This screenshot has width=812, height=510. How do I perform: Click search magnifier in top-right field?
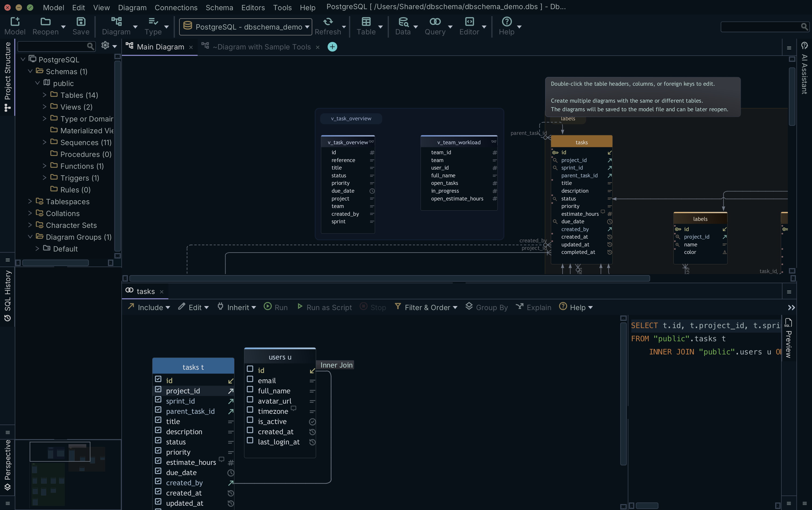coord(804,27)
